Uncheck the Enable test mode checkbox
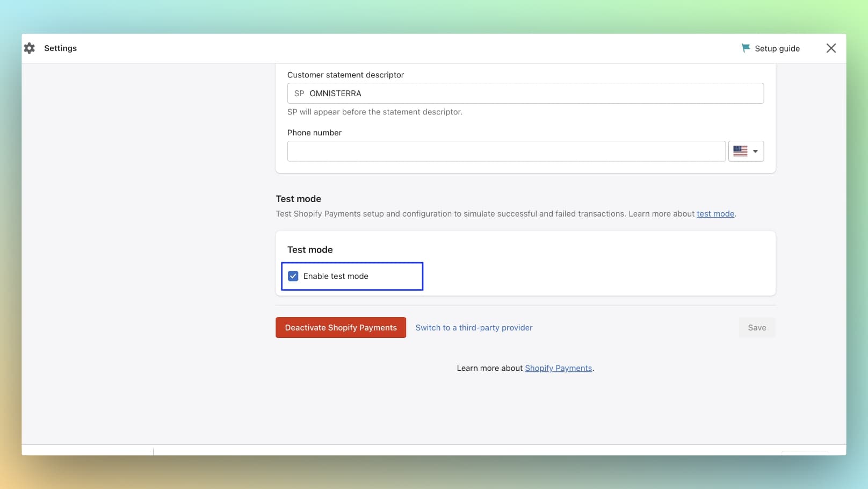Image resolution: width=868 pixels, height=489 pixels. (x=293, y=276)
